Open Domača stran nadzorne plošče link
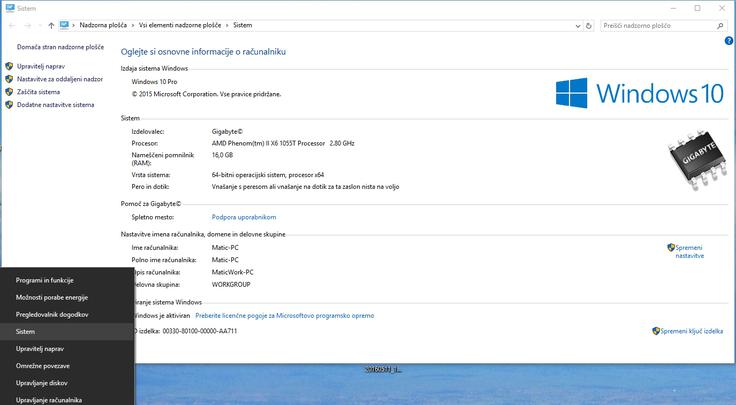This screenshot has height=405, width=736. pyautogui.click(x=61, y=47)
